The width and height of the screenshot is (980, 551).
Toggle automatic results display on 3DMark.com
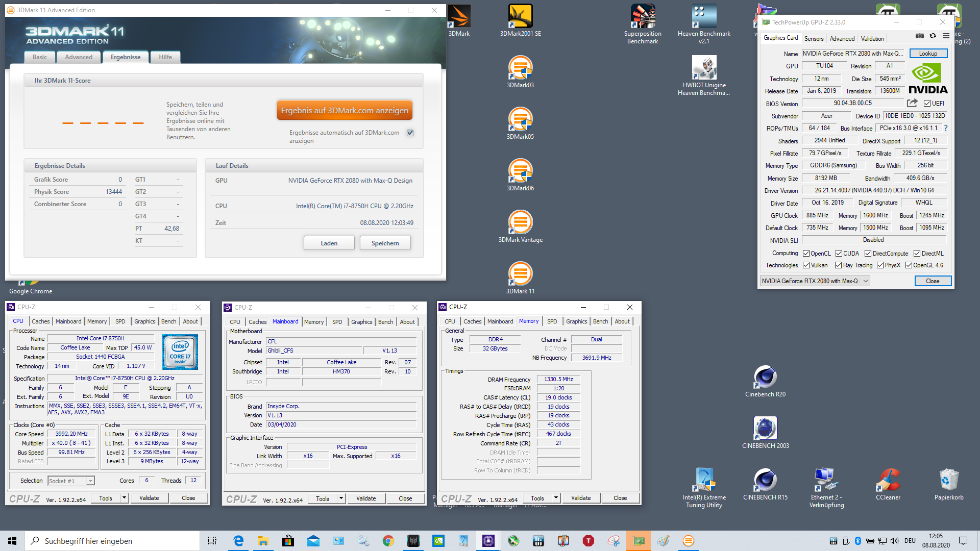pyautogui.click(x=410, y=133)
